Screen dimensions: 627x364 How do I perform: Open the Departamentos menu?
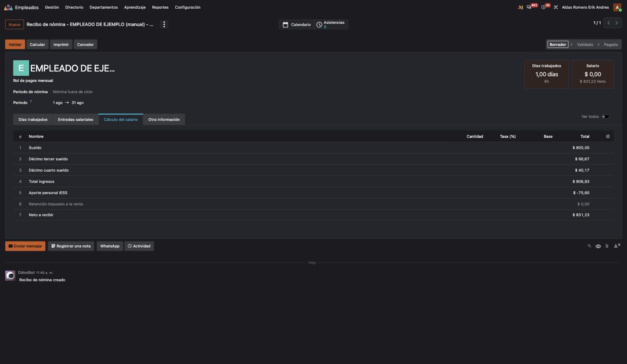coord(103,7)
